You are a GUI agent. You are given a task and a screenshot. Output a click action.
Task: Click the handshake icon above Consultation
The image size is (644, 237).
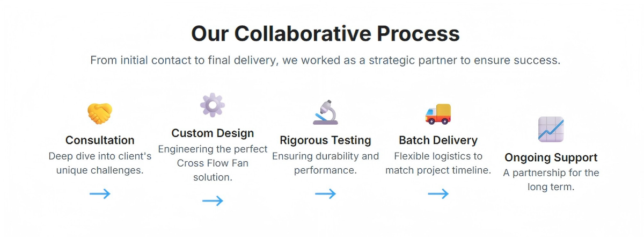100,113
